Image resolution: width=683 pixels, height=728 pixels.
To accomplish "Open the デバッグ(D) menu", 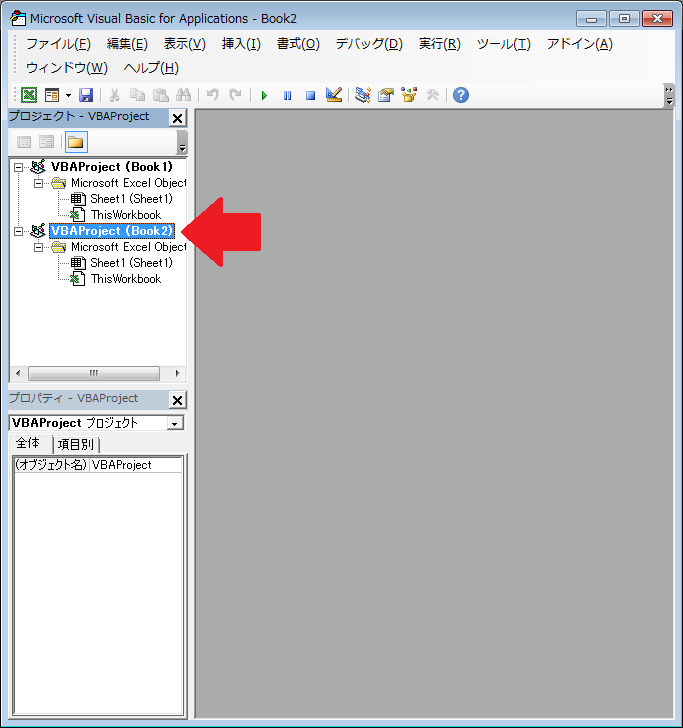I will [x=369, y=44].
